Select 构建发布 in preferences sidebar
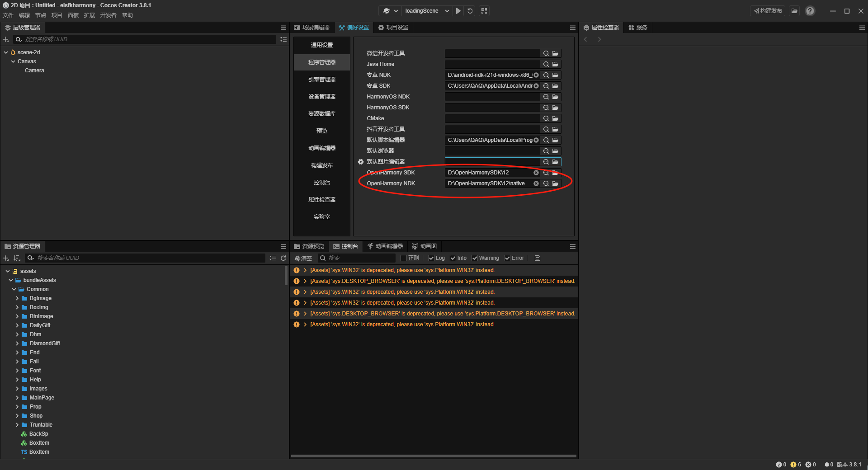 coord(322,165)
